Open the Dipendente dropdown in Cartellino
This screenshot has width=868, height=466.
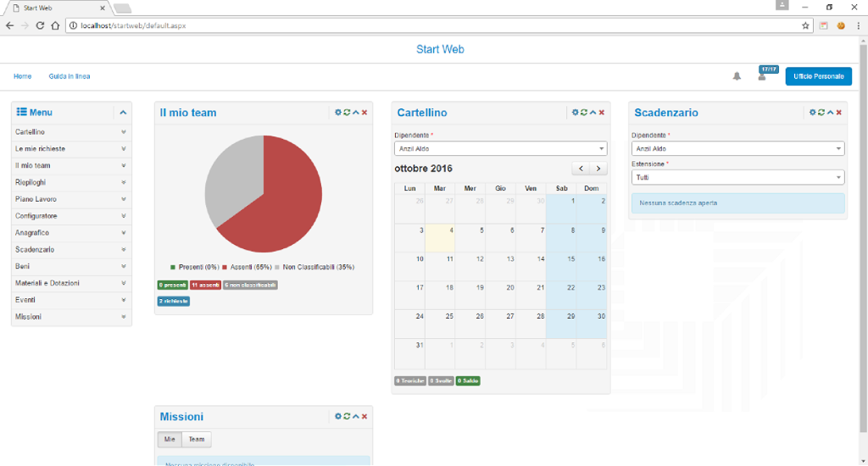tap(500, 148)
